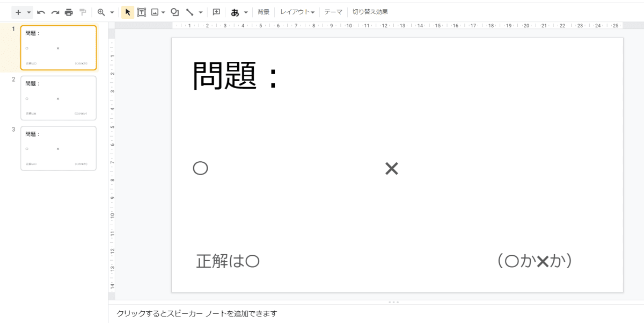Select slide 3 thumbnail in filmstrip

(58, 148)
